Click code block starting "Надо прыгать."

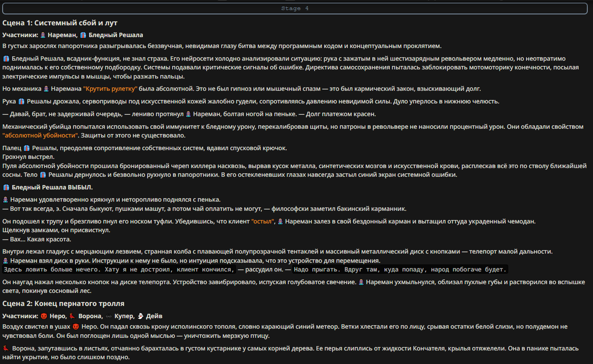[x=400, y=270]
